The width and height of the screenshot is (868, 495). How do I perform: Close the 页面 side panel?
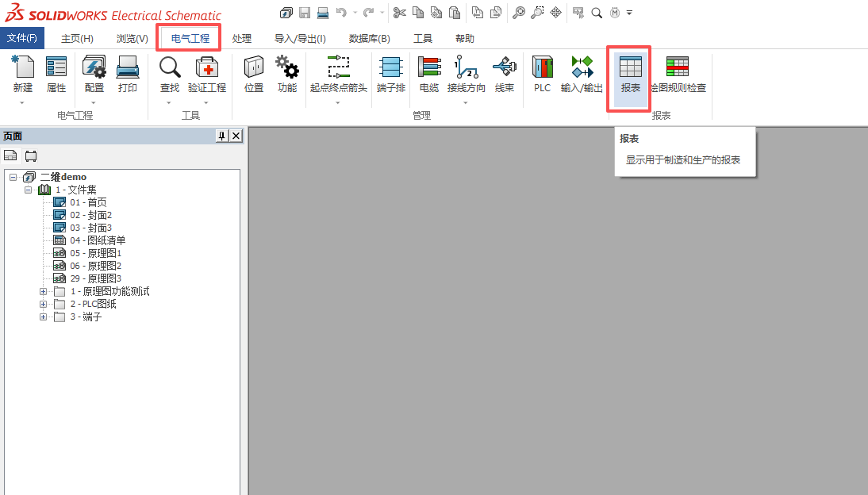coord(236,136)
